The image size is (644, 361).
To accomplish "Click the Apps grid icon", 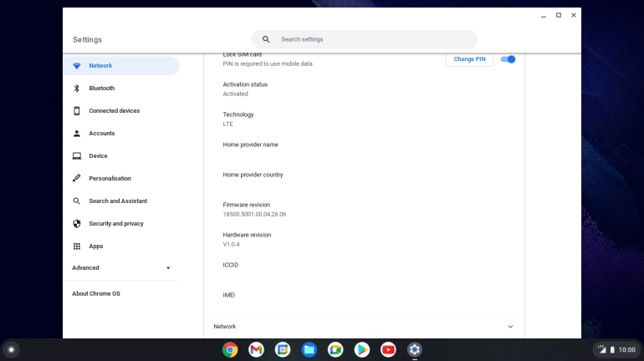I will [77, 247].
